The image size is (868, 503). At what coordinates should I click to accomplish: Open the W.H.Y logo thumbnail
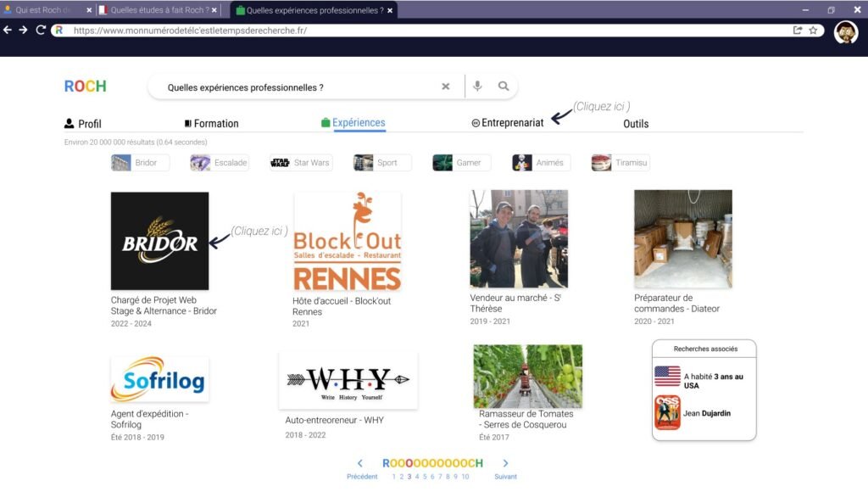[348, 381]
